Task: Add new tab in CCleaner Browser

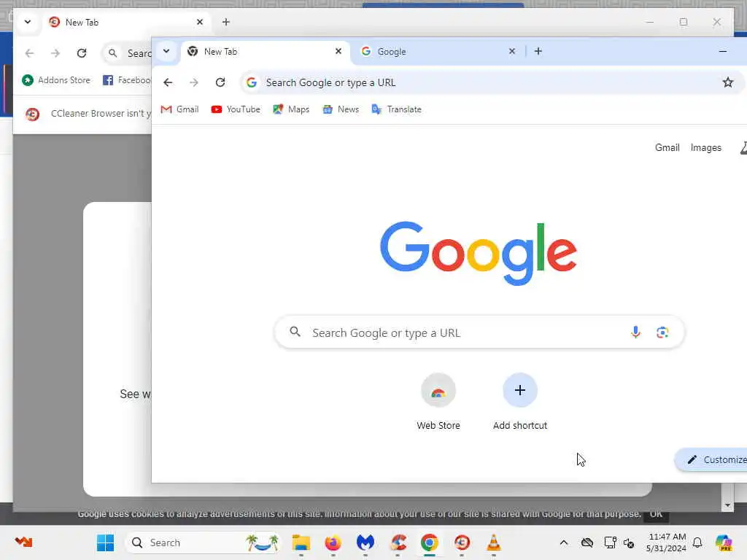Action: click(x=226, y=22)
